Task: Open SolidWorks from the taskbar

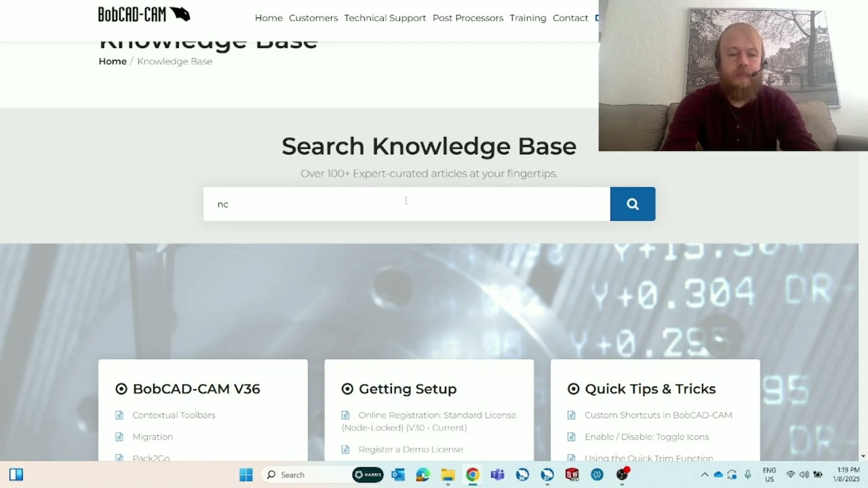Action: (x=572, y=474)
